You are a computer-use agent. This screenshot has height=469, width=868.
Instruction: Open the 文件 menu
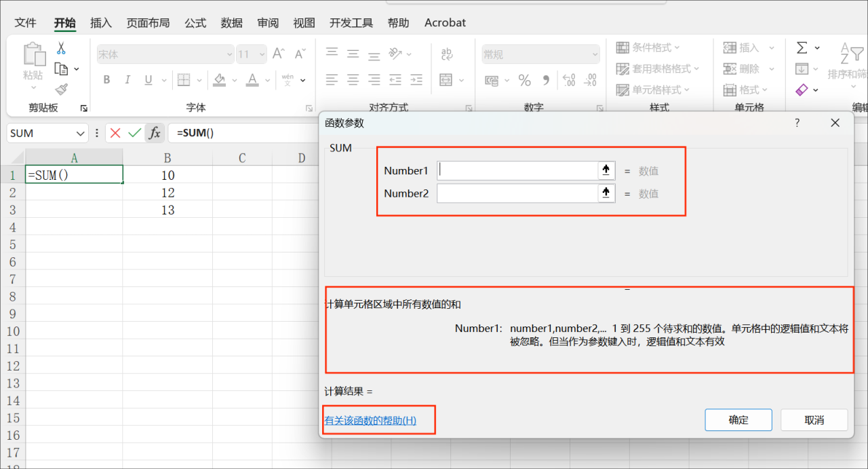point(26,22)
